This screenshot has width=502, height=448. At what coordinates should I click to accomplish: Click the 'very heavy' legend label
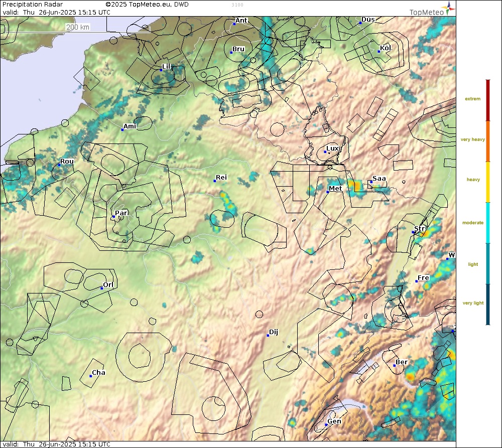click(x=472, y=139)
